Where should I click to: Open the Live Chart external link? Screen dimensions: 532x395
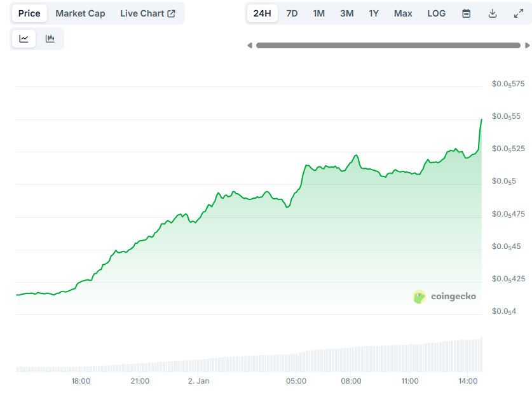(148, 13)
